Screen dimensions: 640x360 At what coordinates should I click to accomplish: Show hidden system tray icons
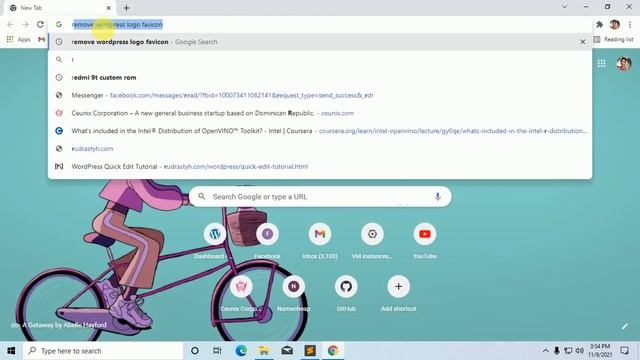[x=545, y=351]
